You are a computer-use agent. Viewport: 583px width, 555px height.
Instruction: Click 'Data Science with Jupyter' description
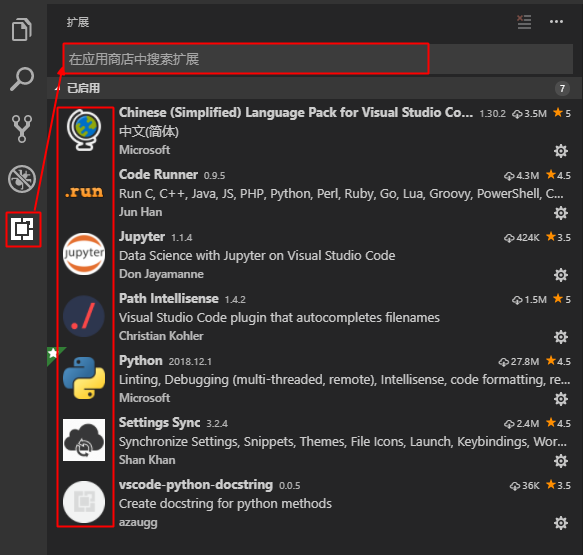click(257, 256)
